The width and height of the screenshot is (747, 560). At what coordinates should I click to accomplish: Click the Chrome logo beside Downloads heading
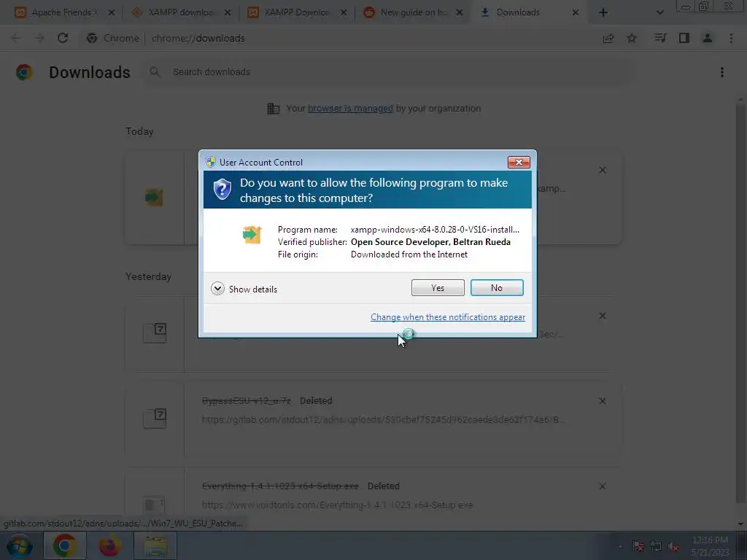(24, 72)
